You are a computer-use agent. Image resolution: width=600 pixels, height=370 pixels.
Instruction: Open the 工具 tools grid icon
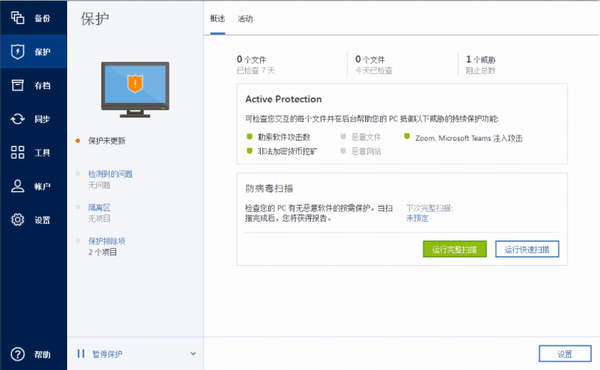[x=18, y=152]
